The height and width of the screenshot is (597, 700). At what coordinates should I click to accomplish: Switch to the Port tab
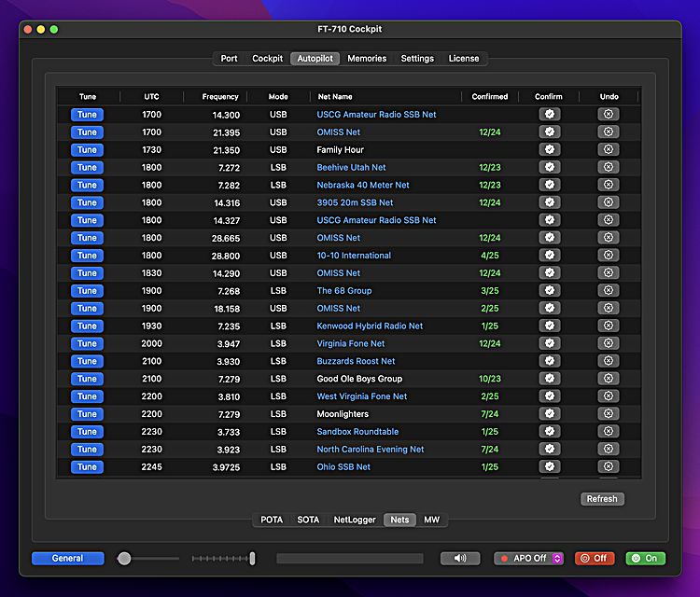coord(229,59)
